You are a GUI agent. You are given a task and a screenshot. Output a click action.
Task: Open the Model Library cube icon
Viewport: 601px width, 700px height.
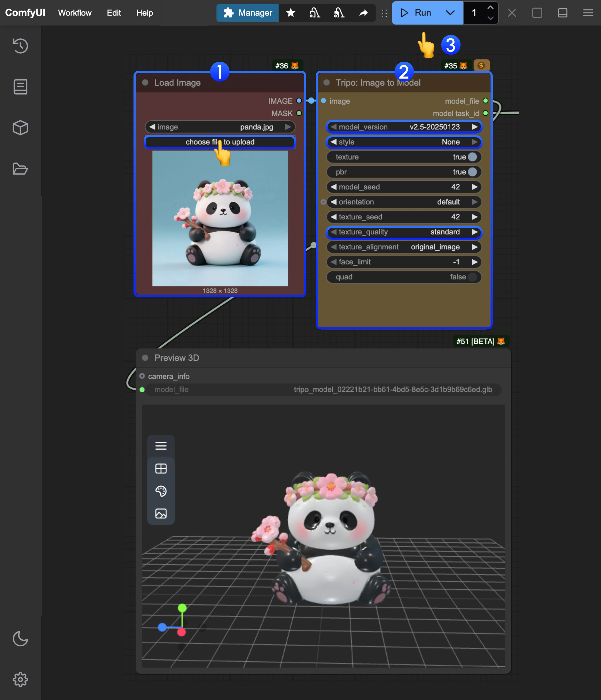20,128
